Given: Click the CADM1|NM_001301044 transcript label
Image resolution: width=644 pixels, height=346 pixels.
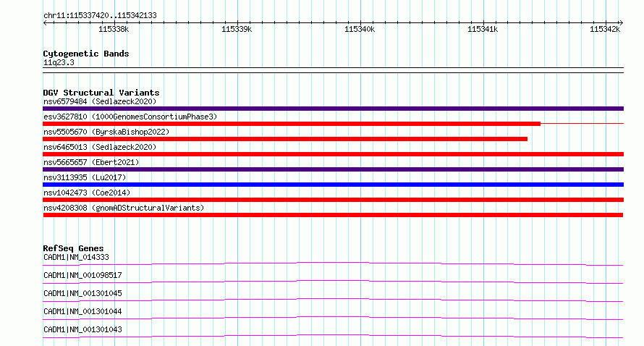Looking at the screenshot, I should tap(82, 311).
